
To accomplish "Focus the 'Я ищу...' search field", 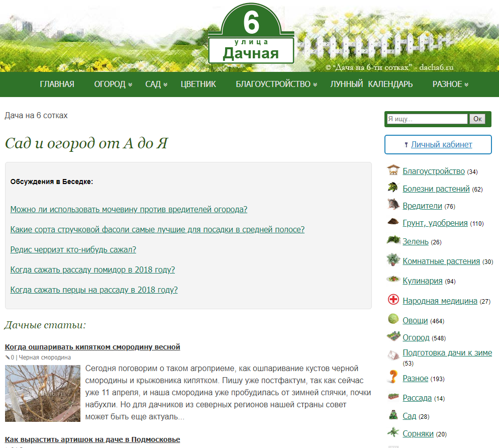I will pos(427,119).
